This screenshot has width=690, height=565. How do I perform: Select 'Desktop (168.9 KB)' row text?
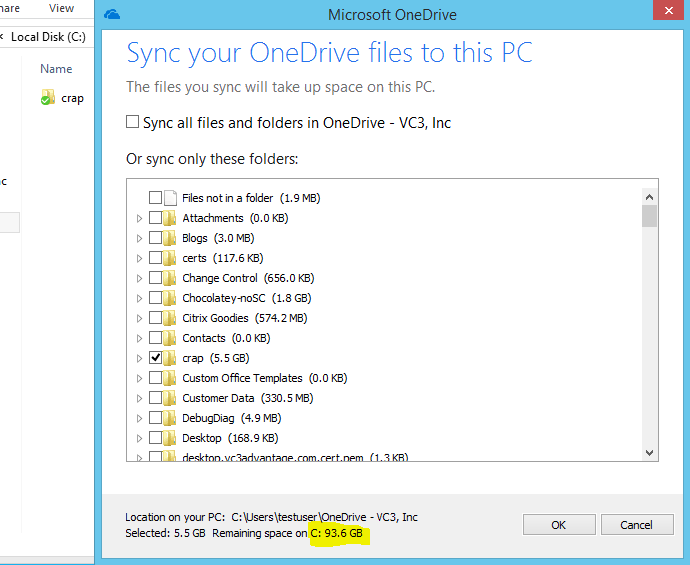[x=230, y=438]
